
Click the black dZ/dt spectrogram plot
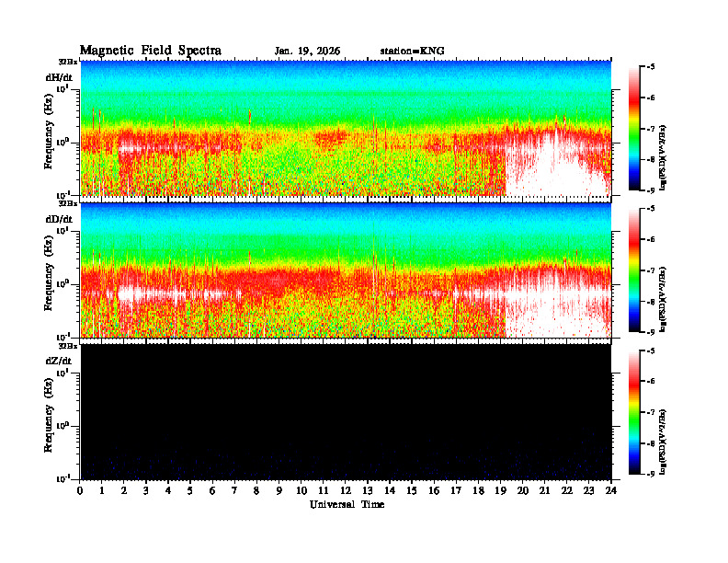pyautogui.click(x=346, y=412)
